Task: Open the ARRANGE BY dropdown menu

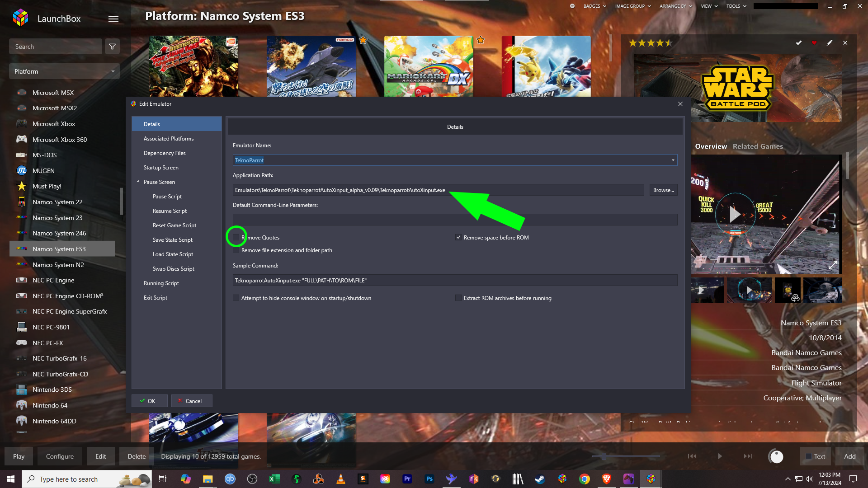Action: click(676, 6)
